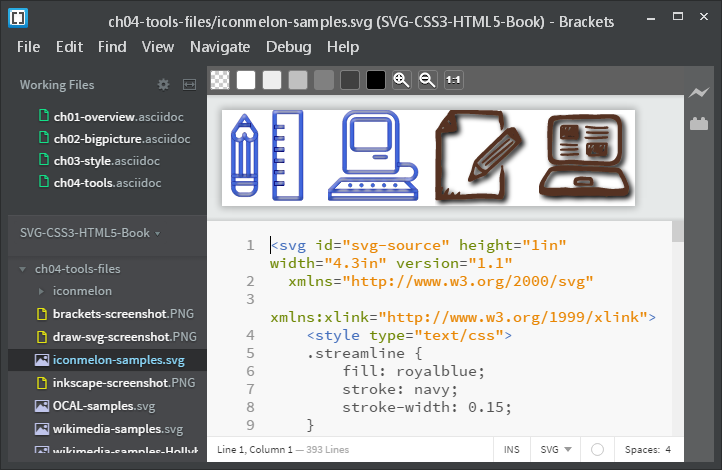Open the SVG-CSS3-HTML5-Book project dropdown

[90, 233]
